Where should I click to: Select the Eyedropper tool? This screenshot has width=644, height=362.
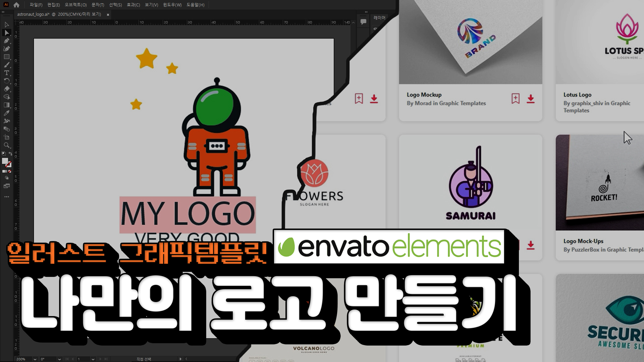click(x=6, y=113)
